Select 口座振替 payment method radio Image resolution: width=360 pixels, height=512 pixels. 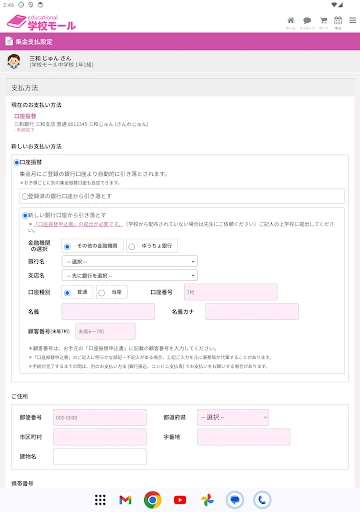pyautogui.click(x=16, y=162)
